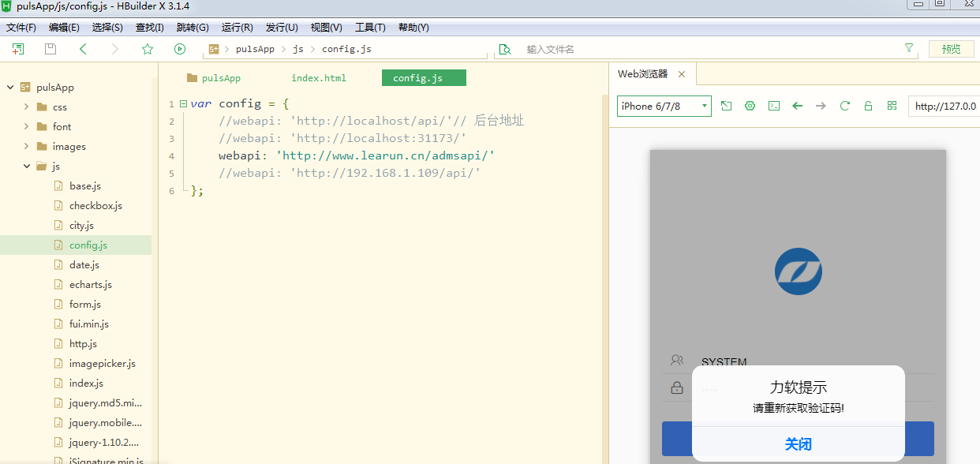The height and width of the screenshot is (464, 980).
Task: Click the new file icon in toolbar
Action: click(x=18, y=49)
